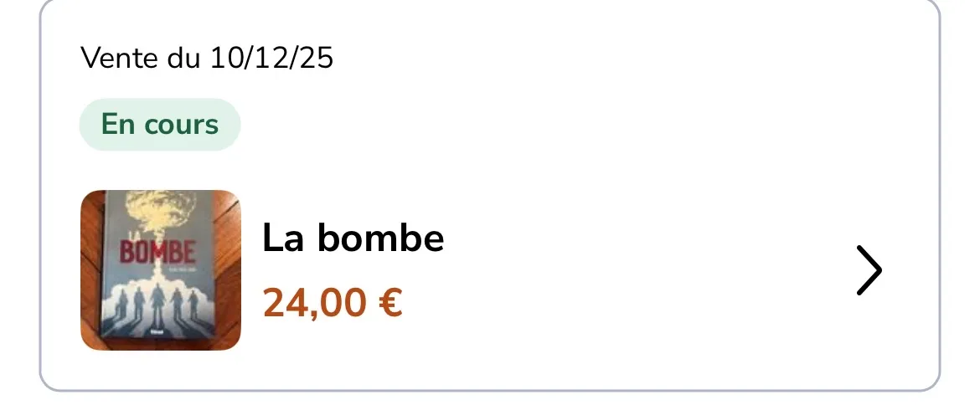Click the '24,00' amount digits
This screenshot has width=980, height=405.
pyautogui.click(x=314, y=303)
